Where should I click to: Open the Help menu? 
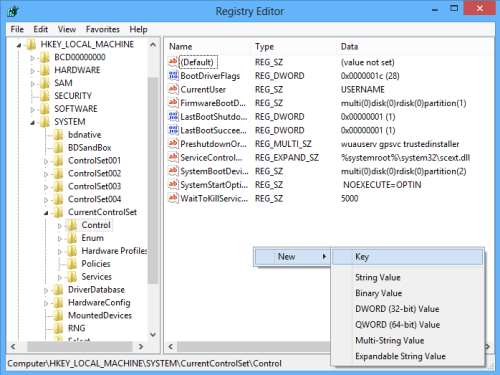[138, 29]
